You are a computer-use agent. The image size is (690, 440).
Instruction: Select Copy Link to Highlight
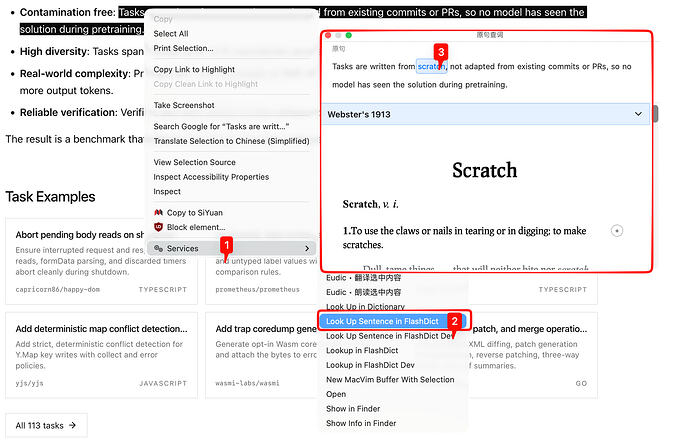[194, 69]
